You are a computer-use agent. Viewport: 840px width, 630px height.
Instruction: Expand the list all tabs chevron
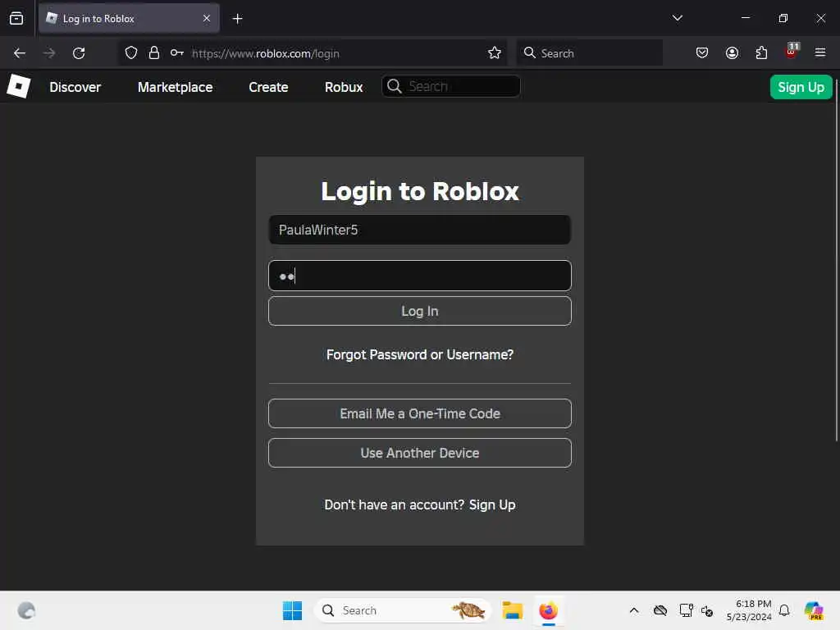click(677, 18)
